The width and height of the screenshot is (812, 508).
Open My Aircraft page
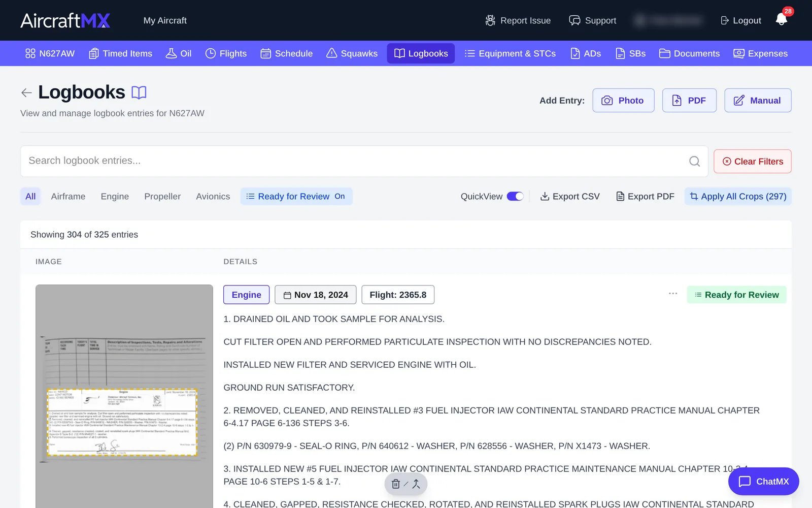click(165, 20)
